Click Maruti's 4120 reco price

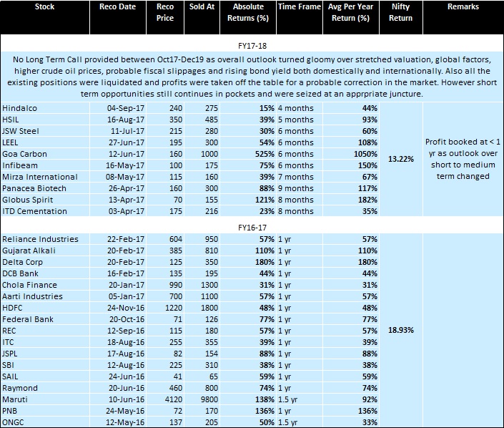pos(174,399)
